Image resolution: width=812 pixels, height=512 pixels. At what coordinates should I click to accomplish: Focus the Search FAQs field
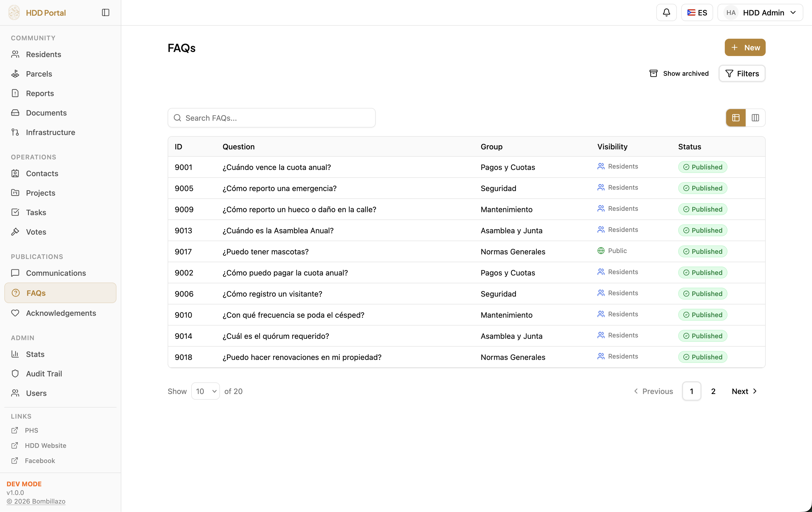(271, 118)
